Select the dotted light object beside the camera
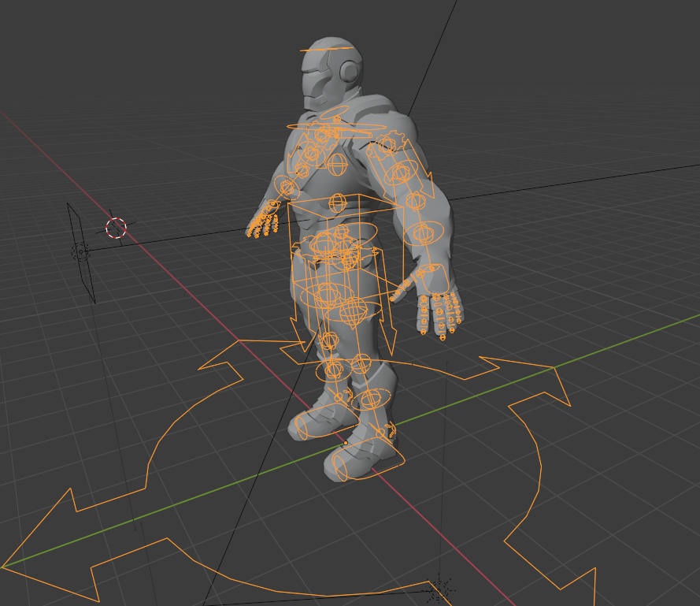The height and width of the screenshot is (606, 700). [80, 252]
